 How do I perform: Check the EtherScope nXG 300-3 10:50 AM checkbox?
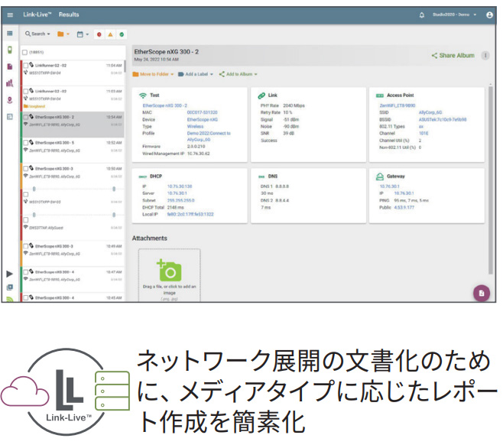(26, 168)
